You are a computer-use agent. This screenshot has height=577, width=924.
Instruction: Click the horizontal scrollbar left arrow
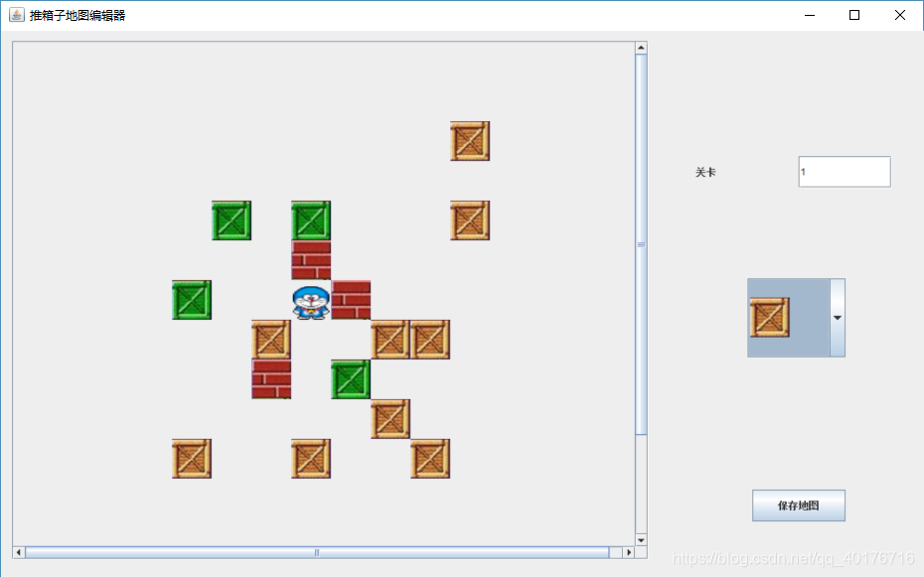(19, 552)
